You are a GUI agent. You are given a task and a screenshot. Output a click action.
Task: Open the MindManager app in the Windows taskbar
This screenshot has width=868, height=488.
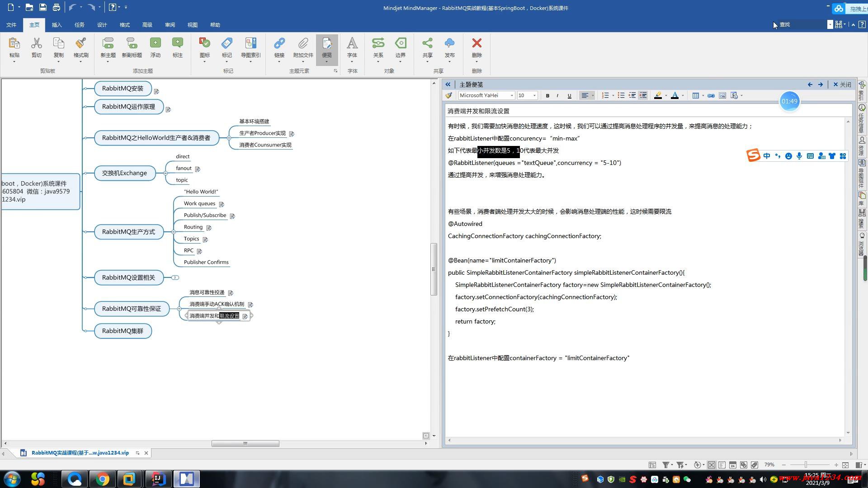(186, 479)
